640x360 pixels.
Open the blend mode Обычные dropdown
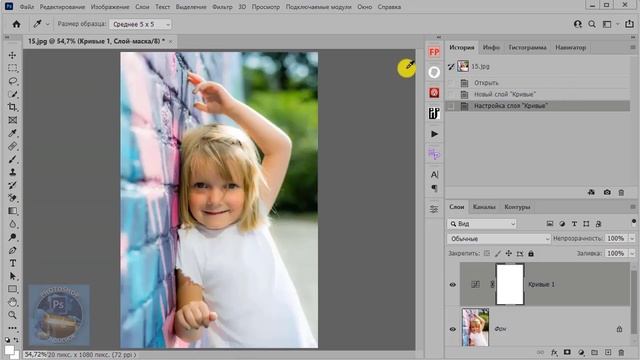tap(499, 239)
